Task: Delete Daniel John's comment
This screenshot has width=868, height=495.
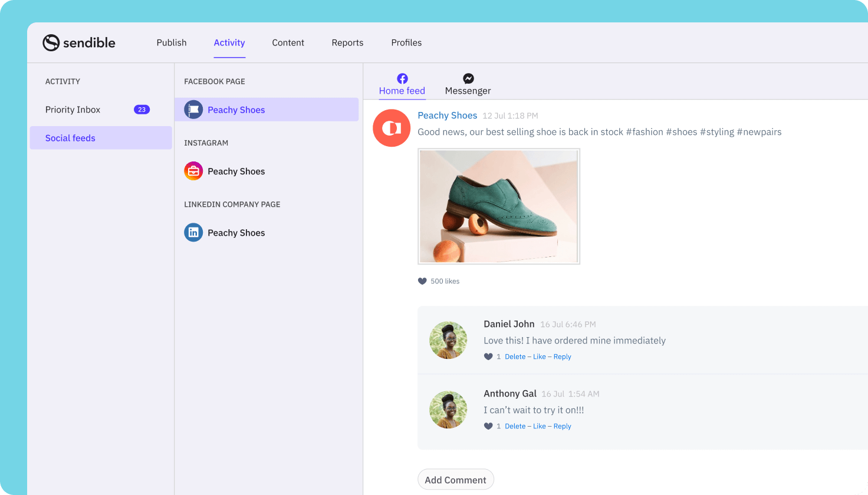Action: pos(515,357)
